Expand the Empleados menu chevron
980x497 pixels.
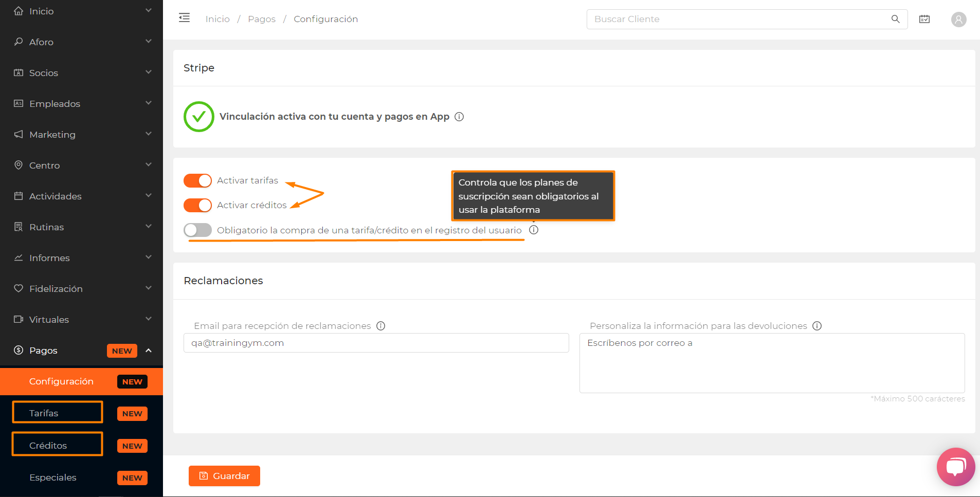click(149, 103)
